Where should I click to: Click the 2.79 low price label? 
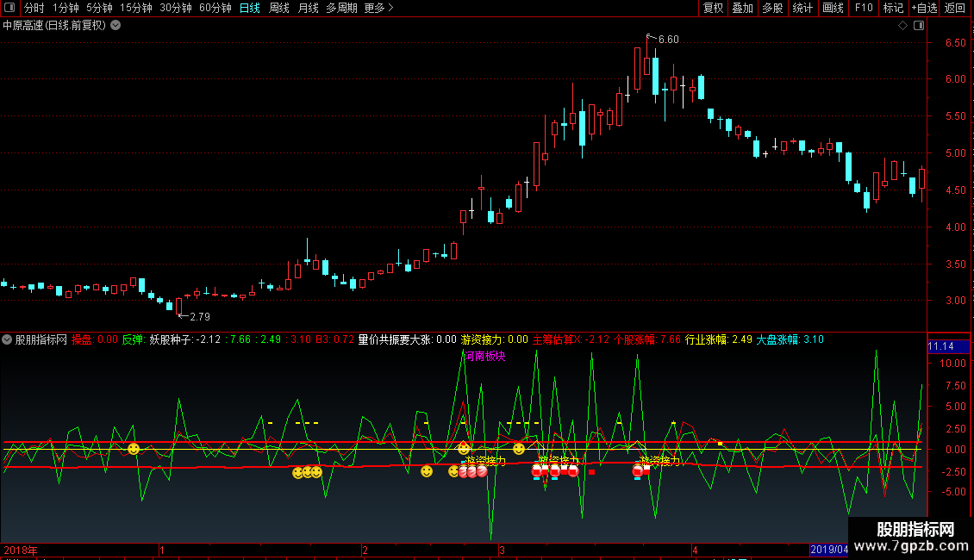199,317
